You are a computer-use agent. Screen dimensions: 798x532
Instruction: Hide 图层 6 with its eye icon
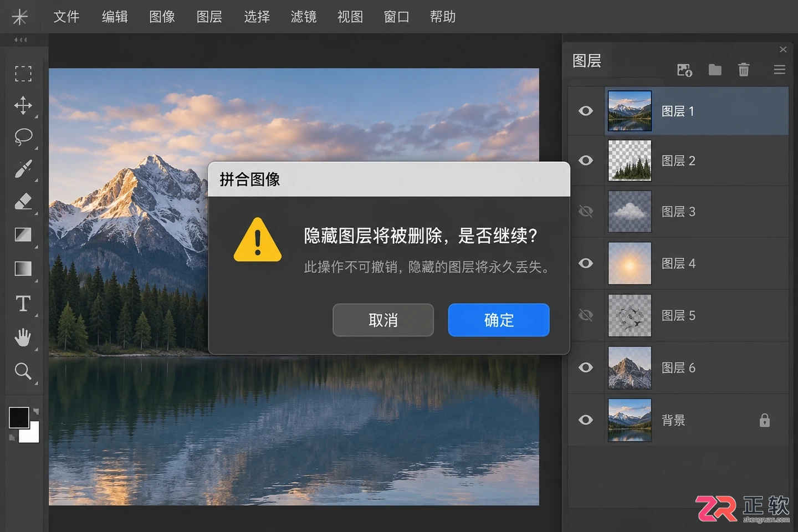pos(586,367)
